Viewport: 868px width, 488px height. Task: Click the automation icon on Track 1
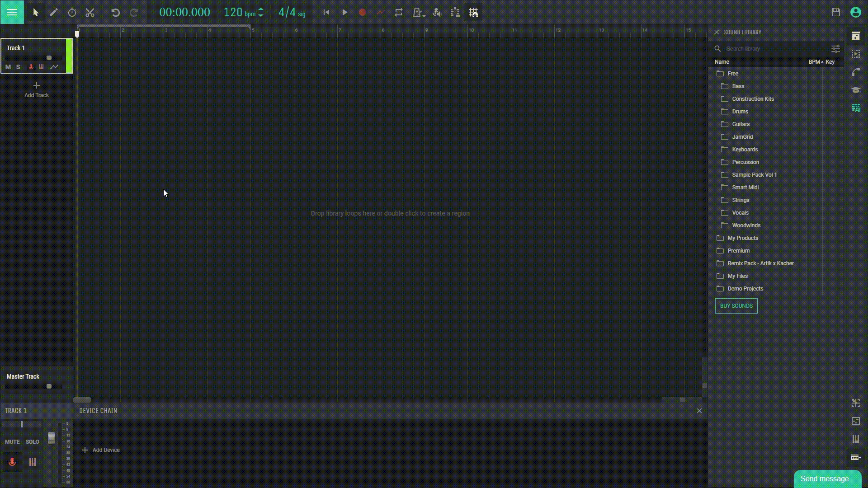[54, 67]
